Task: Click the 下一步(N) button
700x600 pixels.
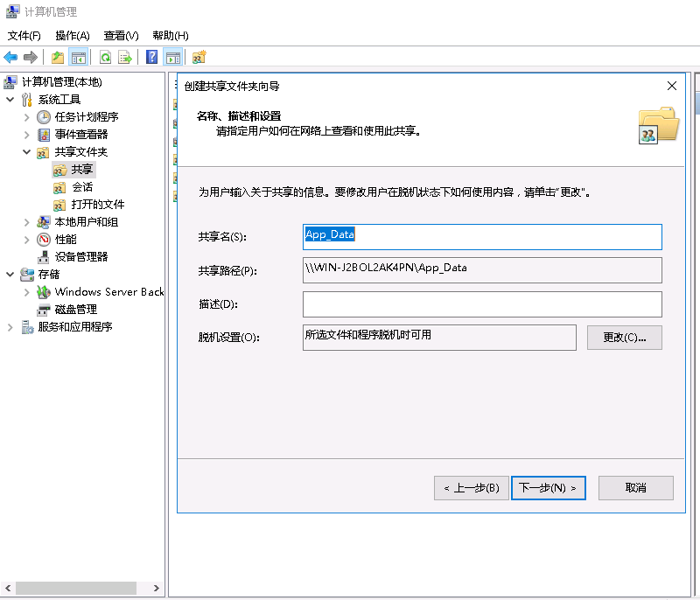Action: point(549,488)
